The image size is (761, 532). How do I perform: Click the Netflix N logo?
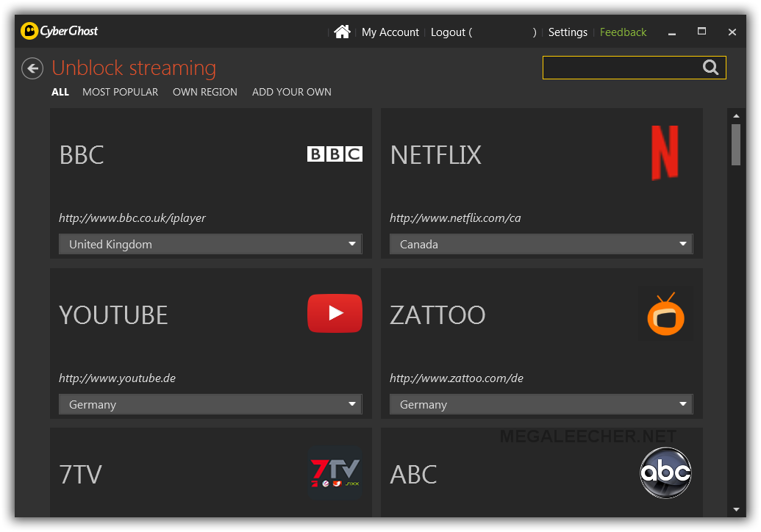pos(665,153)
